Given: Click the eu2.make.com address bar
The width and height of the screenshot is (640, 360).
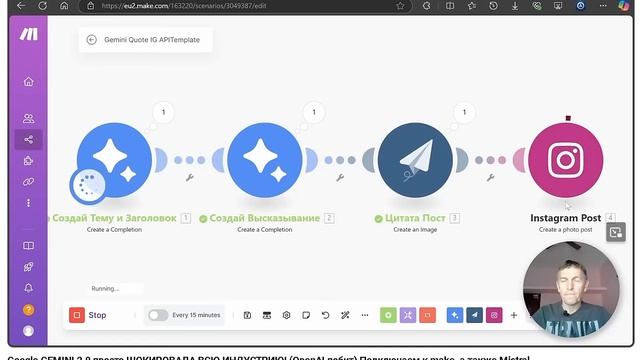Looking at the screenshot, I should [245, 6].
